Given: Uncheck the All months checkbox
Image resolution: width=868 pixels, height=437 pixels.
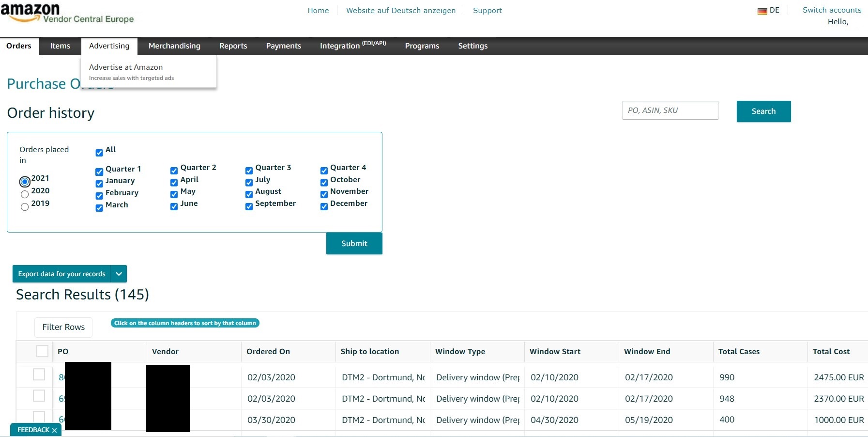Looking at the screenshot, I should pos(99,153).
